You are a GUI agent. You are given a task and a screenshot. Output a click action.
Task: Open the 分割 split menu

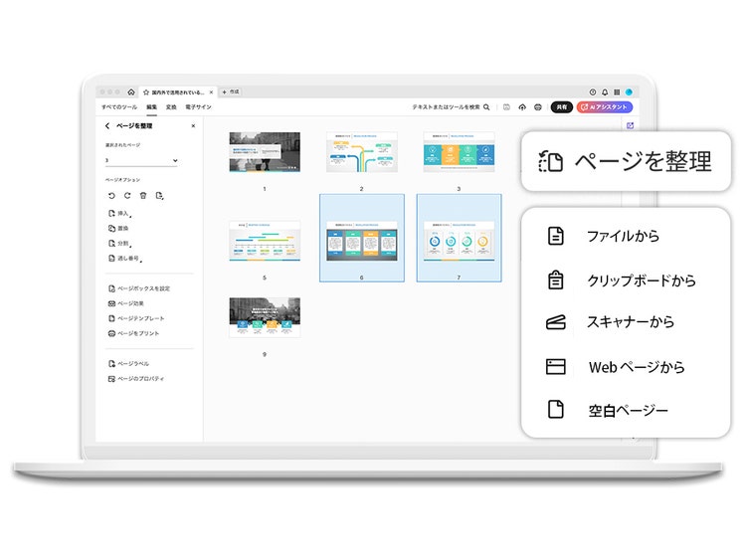[120, 244]
